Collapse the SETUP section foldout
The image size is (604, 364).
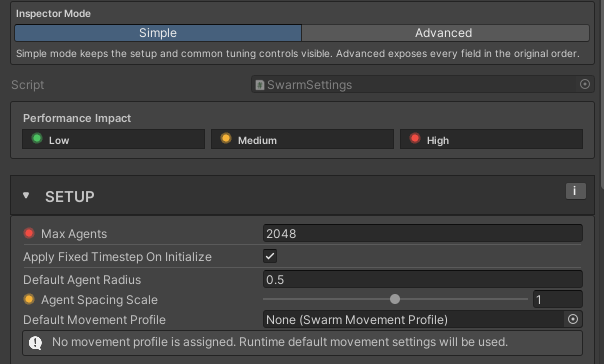26,196
